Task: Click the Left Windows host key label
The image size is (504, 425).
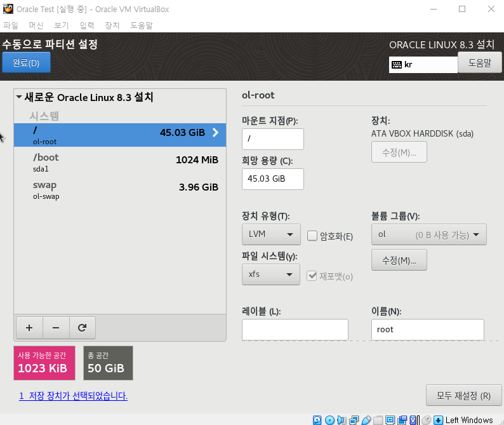Action: [x=469, y=420]
